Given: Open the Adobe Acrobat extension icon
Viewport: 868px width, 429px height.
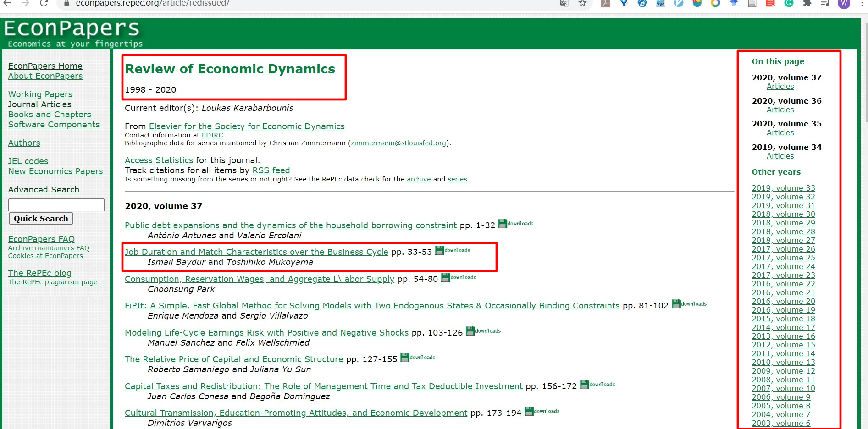Looking at the screenshot, I should click(606, 4).
